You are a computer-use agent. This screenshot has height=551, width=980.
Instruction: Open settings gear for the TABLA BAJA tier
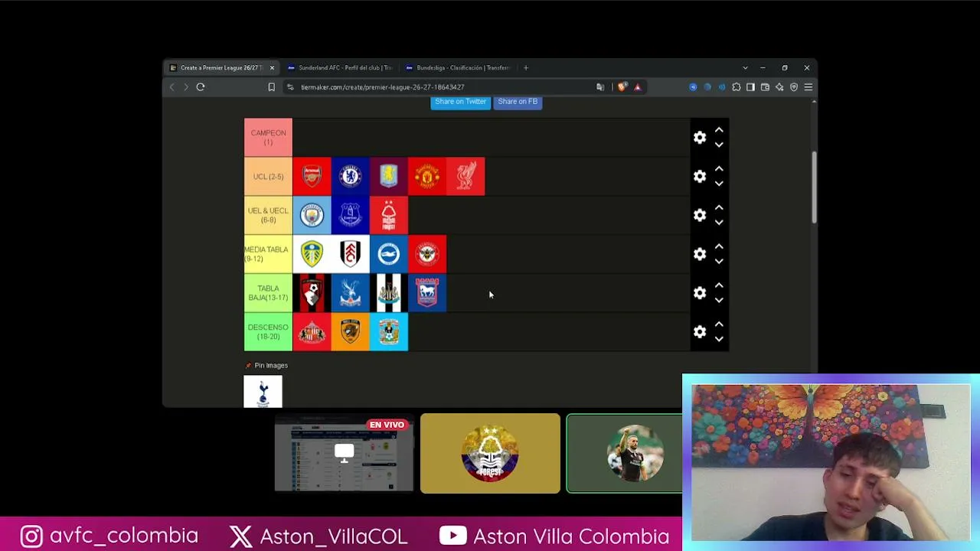tap(700, 293)
